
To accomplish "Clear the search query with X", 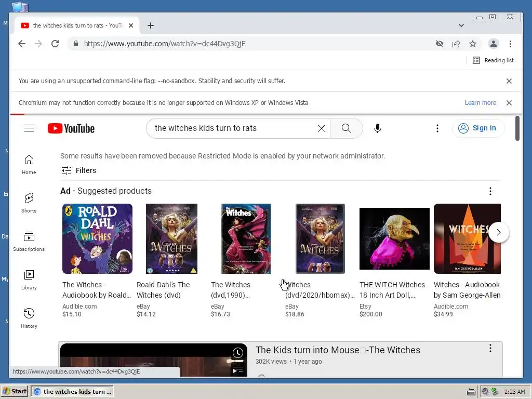I will [x=321, y=128].
